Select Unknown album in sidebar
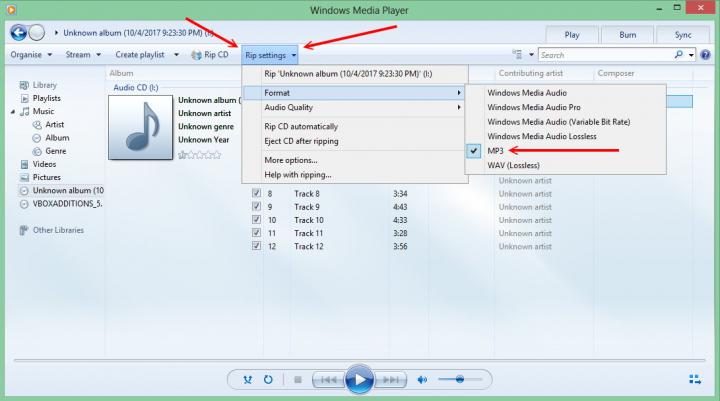This screenshot has height=401, width=720. tap(62, 191)
